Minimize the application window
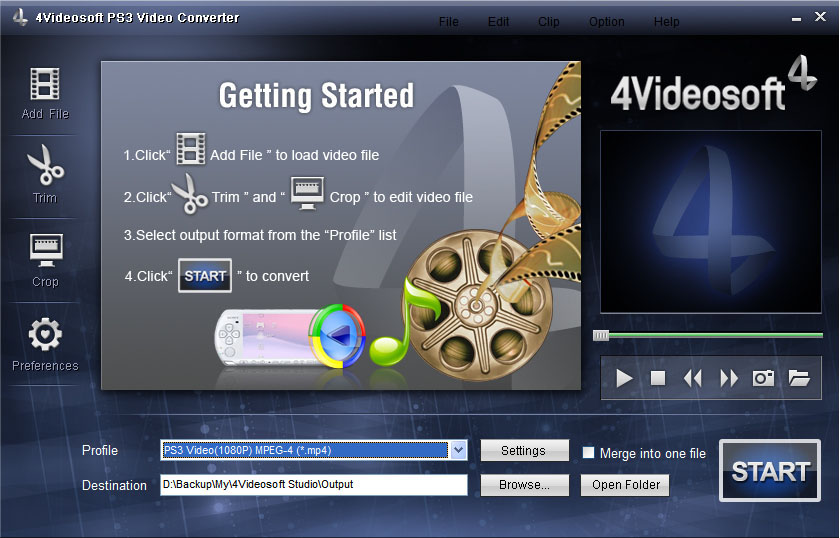Screen dimensions: 840x538 [797, 19]
